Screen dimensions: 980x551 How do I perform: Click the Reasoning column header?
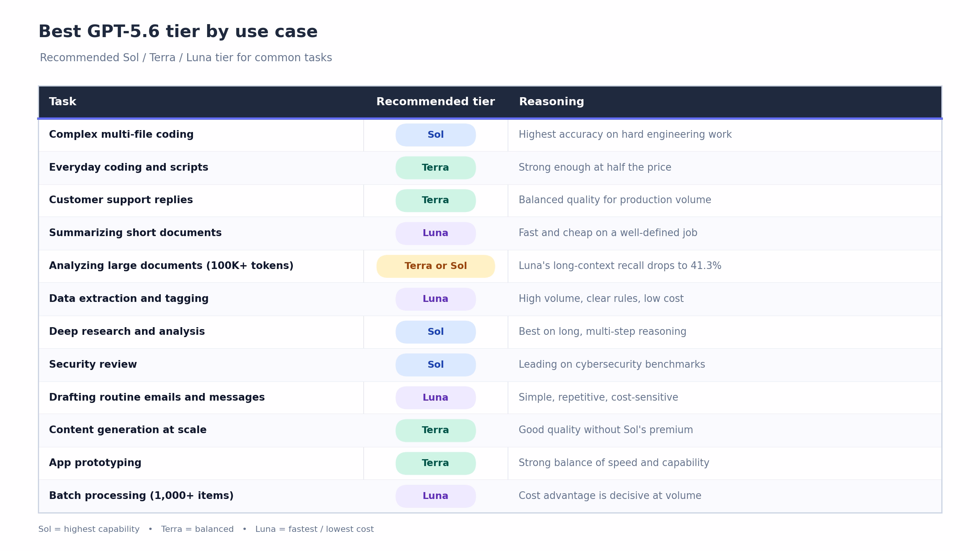(x=552, y=102)
